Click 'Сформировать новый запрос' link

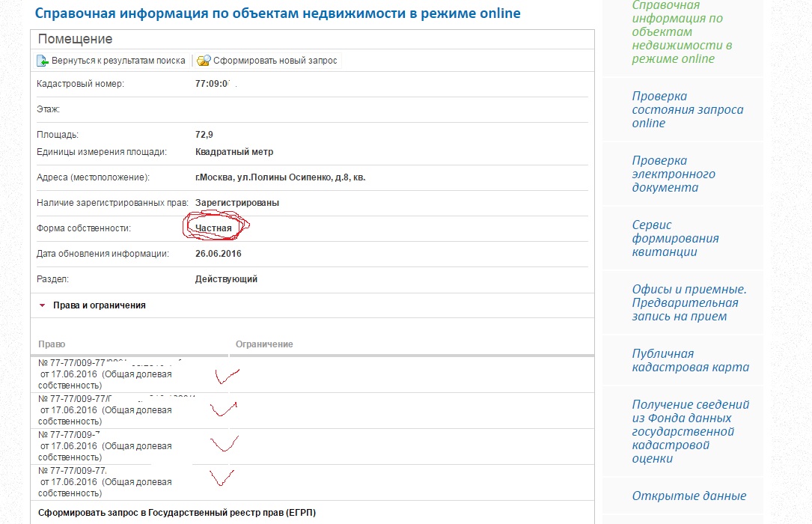(275, 61)
